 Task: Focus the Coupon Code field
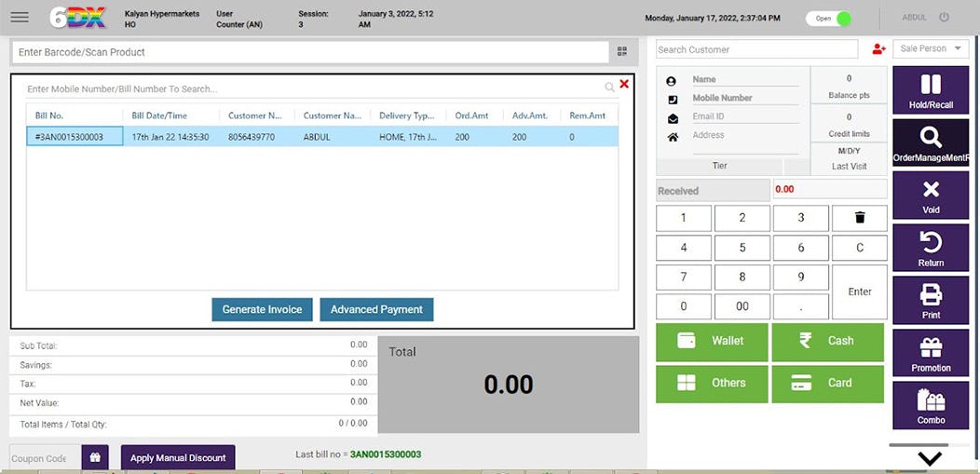pyautogui.click(x=45, y=458)
